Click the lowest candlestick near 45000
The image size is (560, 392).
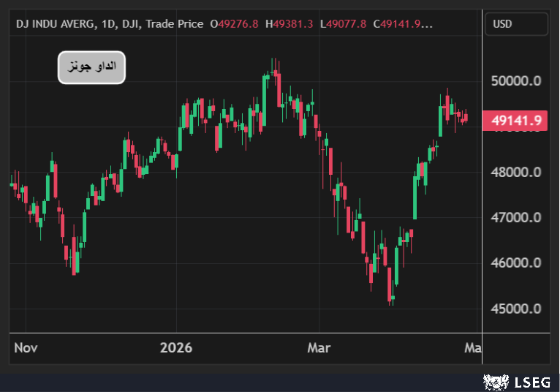[391, 296]
